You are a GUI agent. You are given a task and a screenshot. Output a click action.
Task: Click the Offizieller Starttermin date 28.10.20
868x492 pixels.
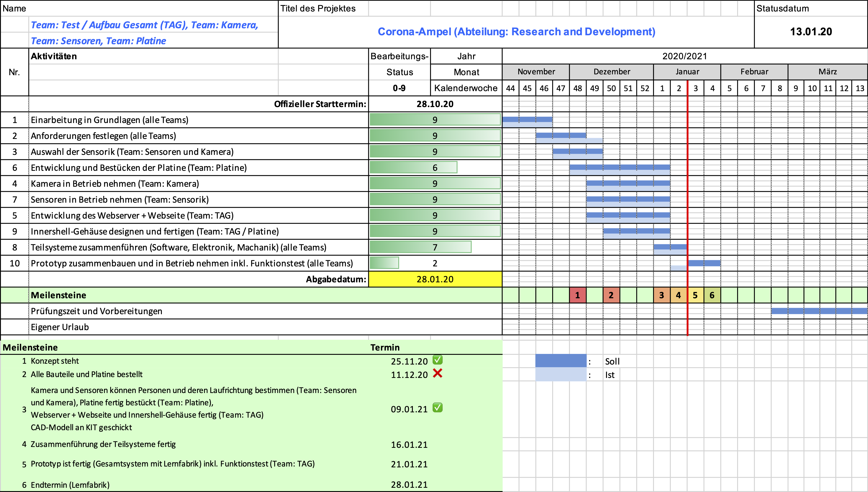435,104
